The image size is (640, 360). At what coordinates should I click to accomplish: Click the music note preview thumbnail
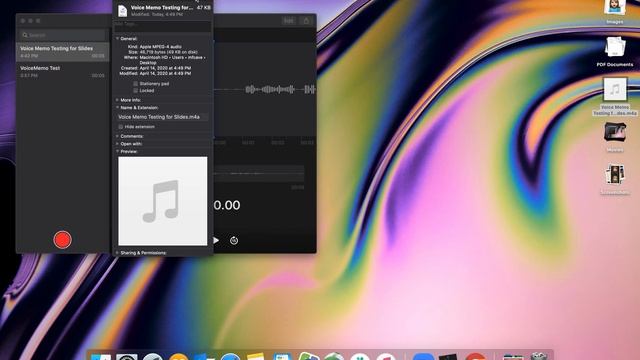tap(162, 201)
